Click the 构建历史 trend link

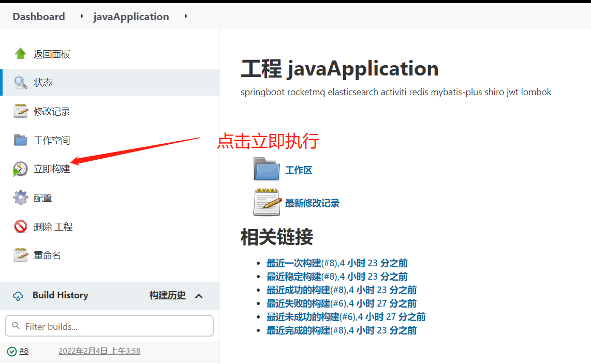(x=167, y=295)
